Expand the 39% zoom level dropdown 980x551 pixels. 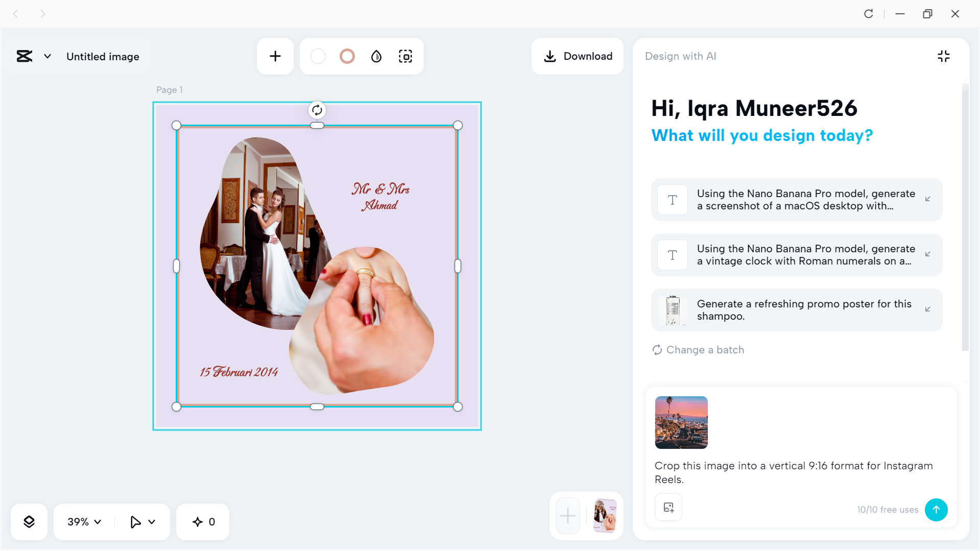[x=85, y=521]
